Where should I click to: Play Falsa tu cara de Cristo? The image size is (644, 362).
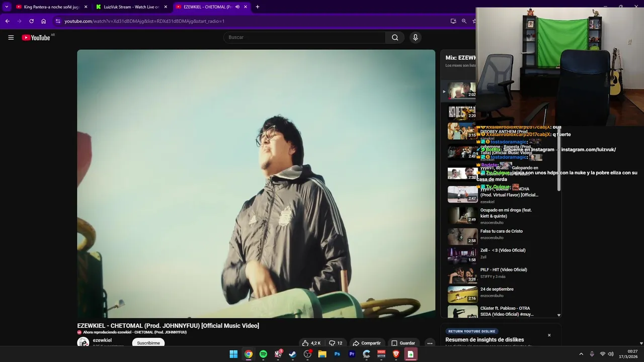[501, 231]
